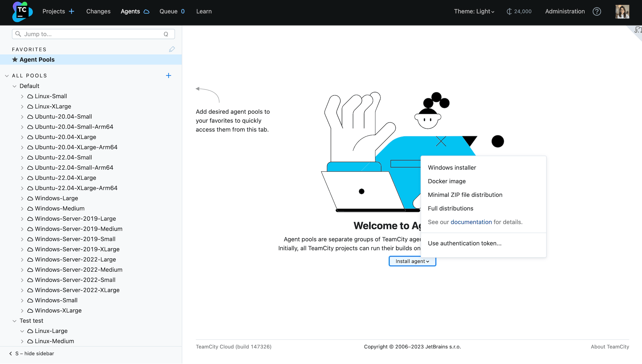This screenshot has height=364, width=642.
Task: Click the build credits 24,000 icon
Action: pos(509,12)
